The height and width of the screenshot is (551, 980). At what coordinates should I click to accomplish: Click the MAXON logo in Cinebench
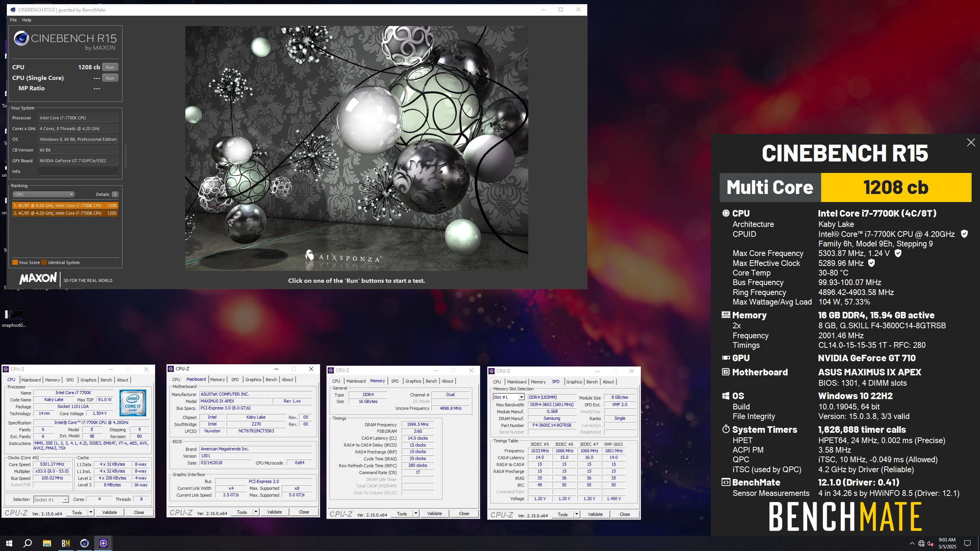tap(38, 278)
